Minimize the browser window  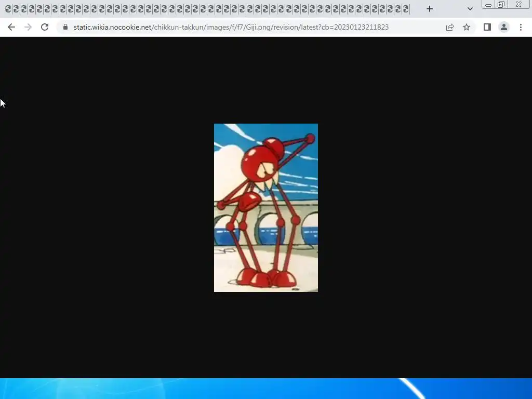[x=488, y=5]
